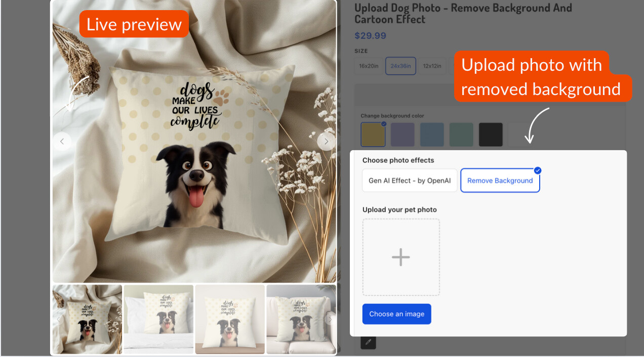Open the thumbnail of the pillow on a white sofa

(x=301, y=319)
